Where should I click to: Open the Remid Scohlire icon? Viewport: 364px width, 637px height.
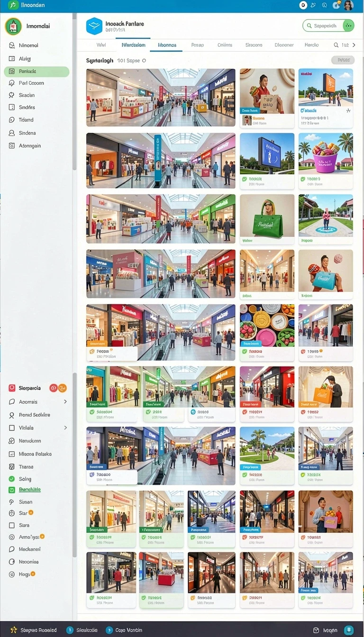(12, 415)
